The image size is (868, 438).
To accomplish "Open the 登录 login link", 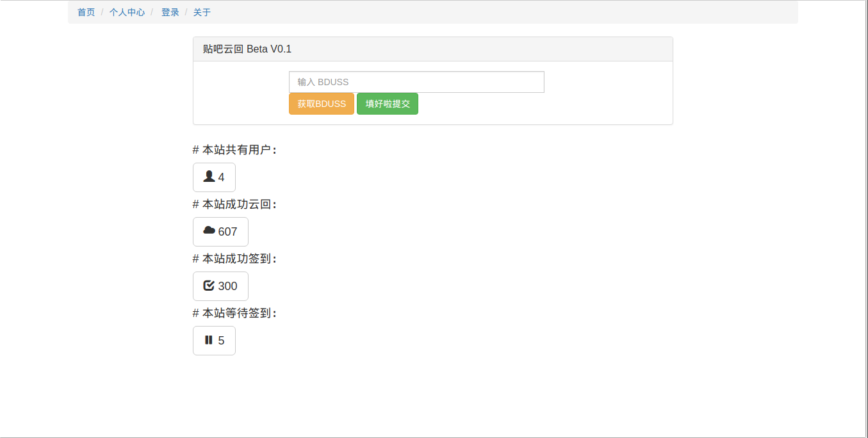I will 170,12.
